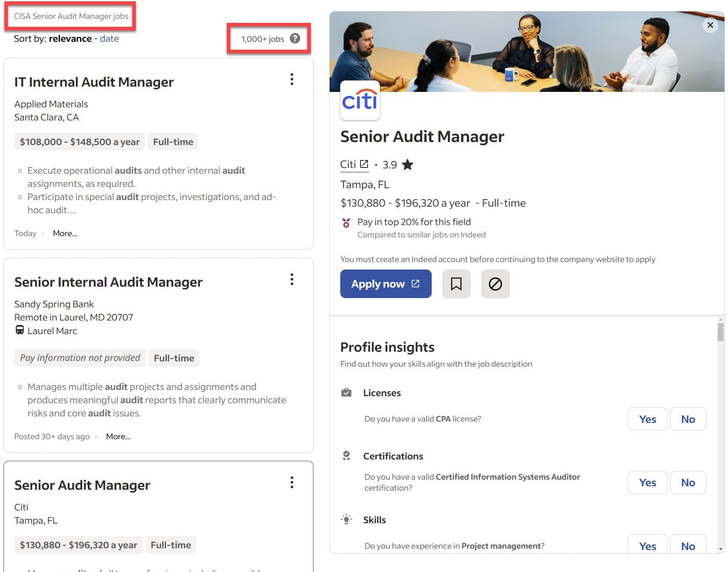Open options menu for Citi Senior Audit Manager card
This screenshot has height=572, width=728.
[291, 482]
